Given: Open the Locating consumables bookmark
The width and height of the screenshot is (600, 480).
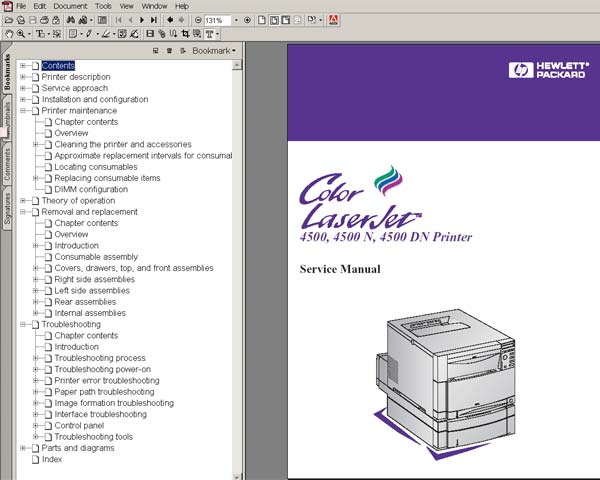Looking at the screenshot, I should (96, 167).
